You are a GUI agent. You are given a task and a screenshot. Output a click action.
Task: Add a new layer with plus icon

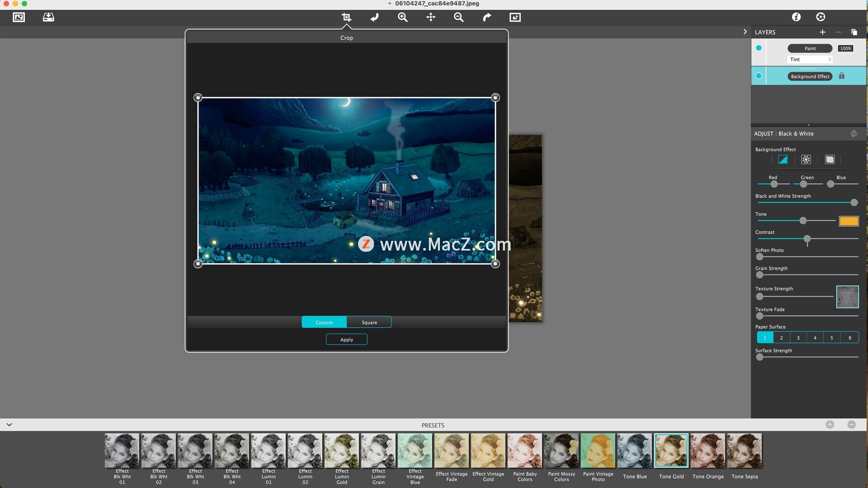[822, 32]
